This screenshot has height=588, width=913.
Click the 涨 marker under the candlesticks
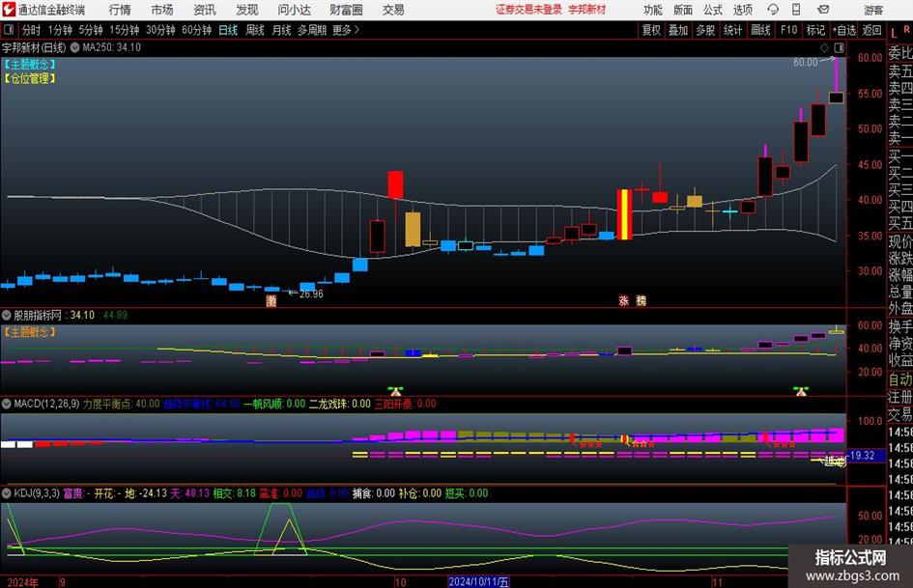coord(623,300)
